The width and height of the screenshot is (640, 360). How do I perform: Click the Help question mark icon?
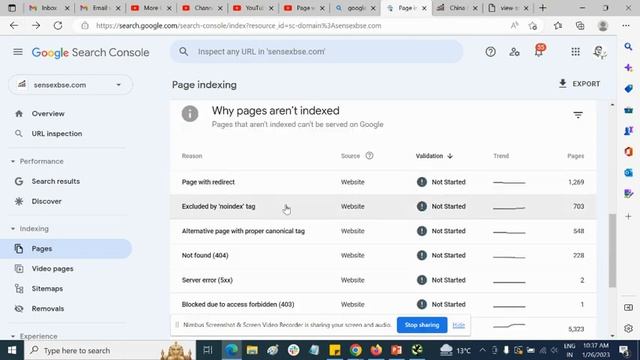[490, 52]
